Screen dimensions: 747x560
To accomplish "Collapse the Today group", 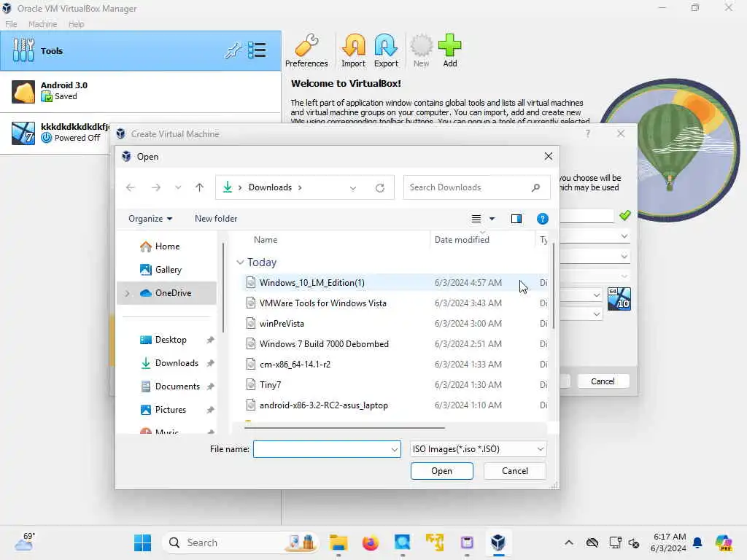I will [x=241, y=262].
